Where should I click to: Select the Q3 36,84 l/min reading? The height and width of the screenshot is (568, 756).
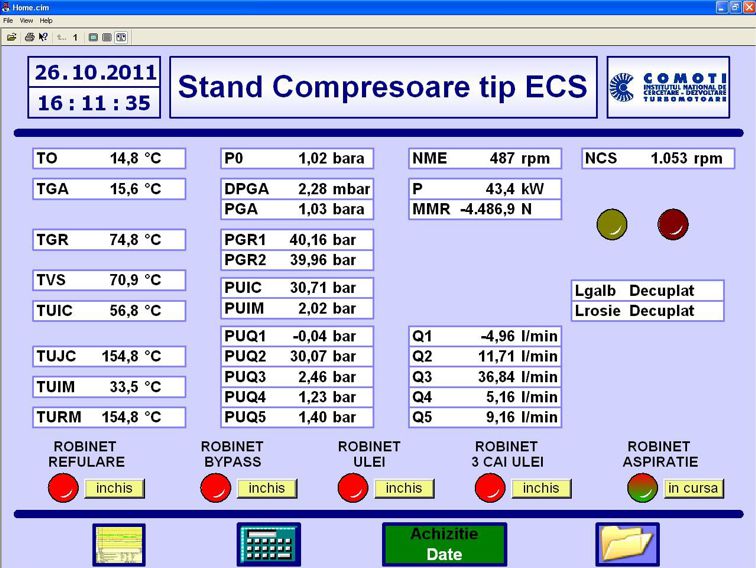pos(485,377)
